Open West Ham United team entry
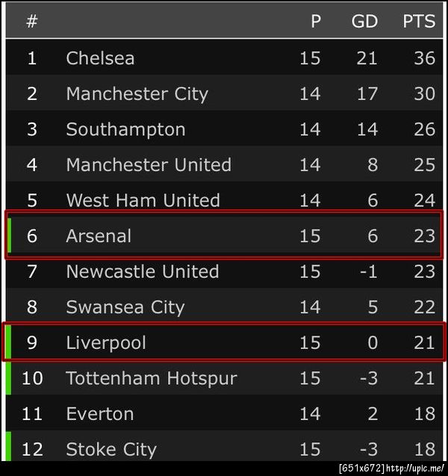 [x=143, y=200]
